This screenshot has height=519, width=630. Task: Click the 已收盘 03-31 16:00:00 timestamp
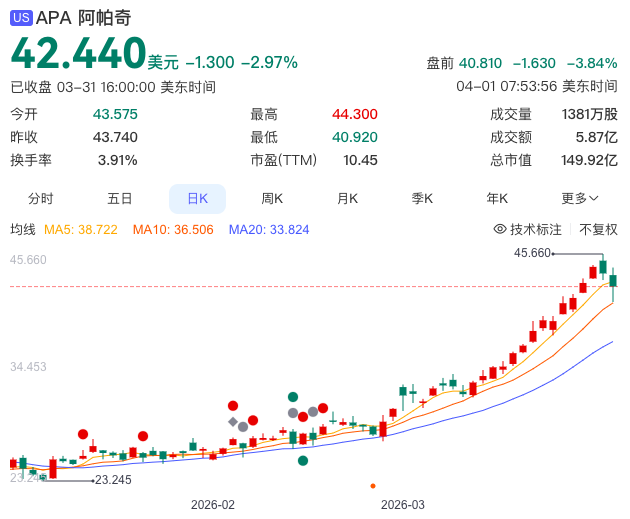[x=113, y=87]
